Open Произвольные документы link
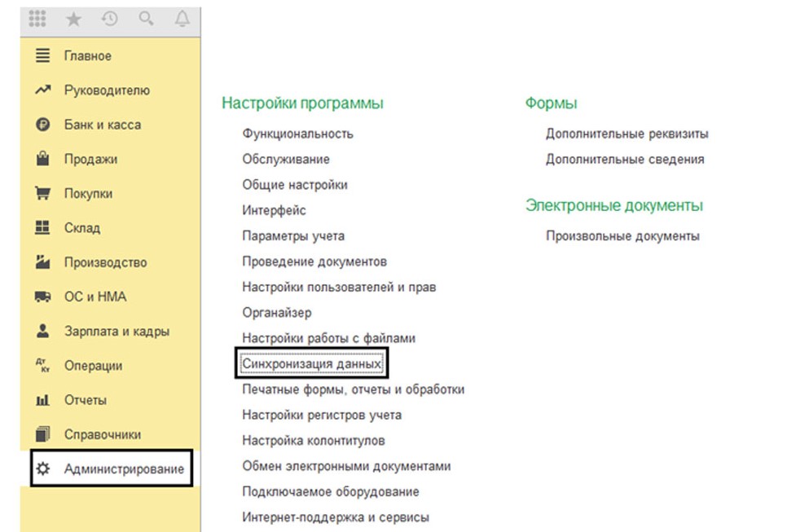The height and width of the screenshot is (532, 796). (622, 236)
